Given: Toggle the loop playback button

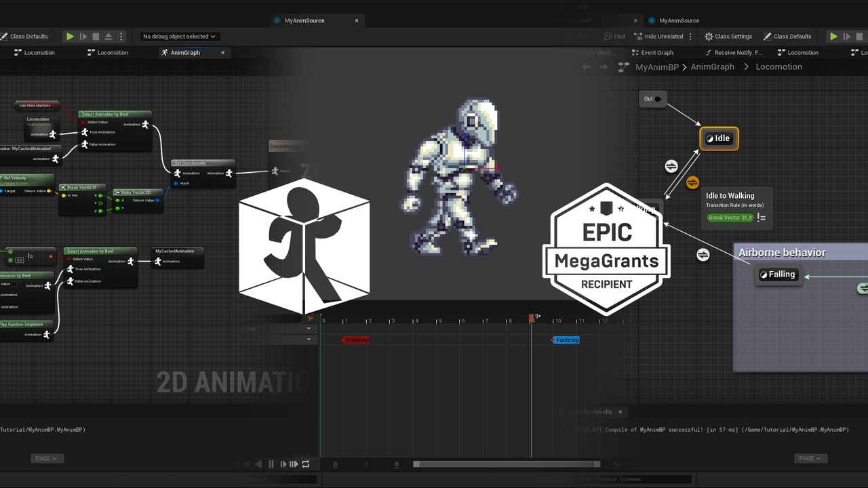Looking at the screenshot, I should pyautogui.click(x=306, y=464).
